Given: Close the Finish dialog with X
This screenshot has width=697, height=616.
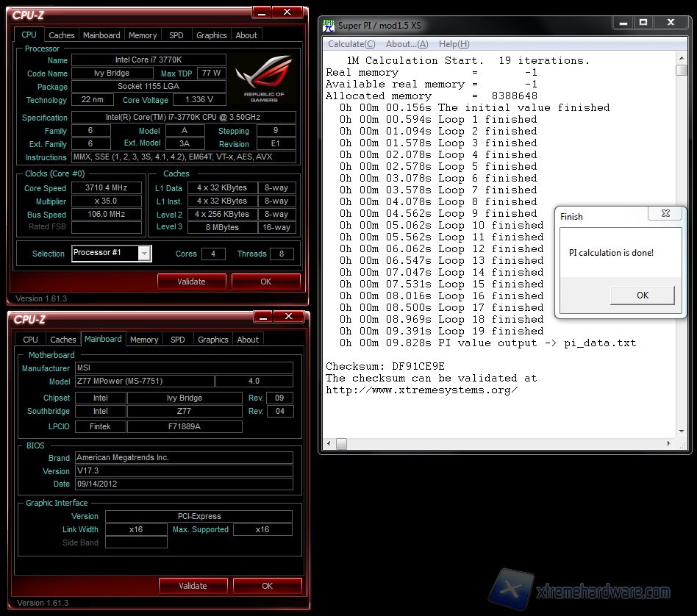Looking at the screenshot, I should [x=665, y=214].
